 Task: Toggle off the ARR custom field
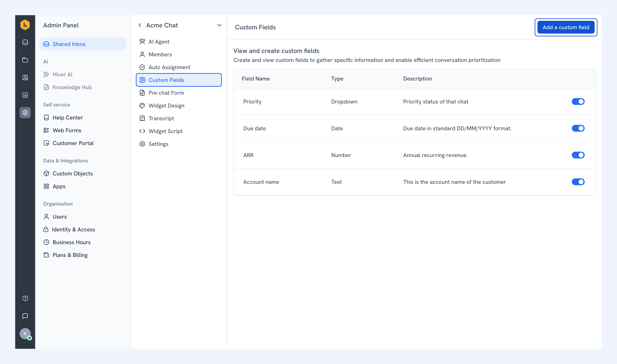tap(578, 155)
